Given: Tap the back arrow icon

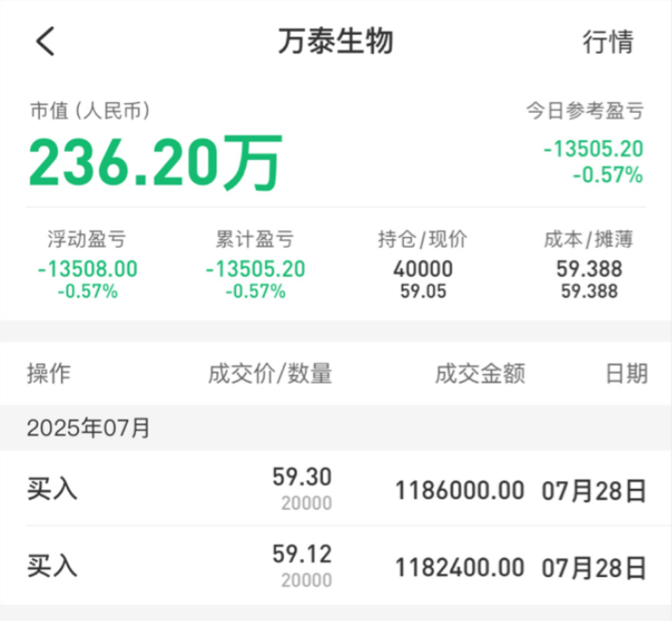Looking at the screenshot, I should coord(45,41).
